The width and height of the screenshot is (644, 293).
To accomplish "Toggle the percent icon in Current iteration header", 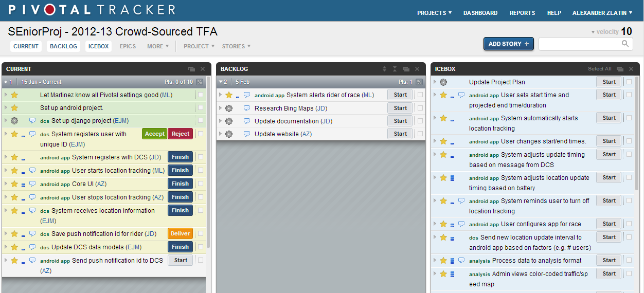I will click(x=200, y=82).
